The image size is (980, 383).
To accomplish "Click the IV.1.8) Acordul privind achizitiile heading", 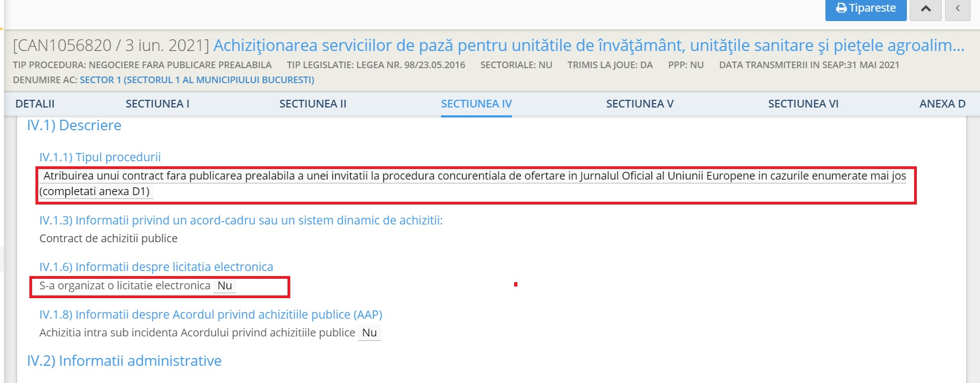I will point(211,315).
